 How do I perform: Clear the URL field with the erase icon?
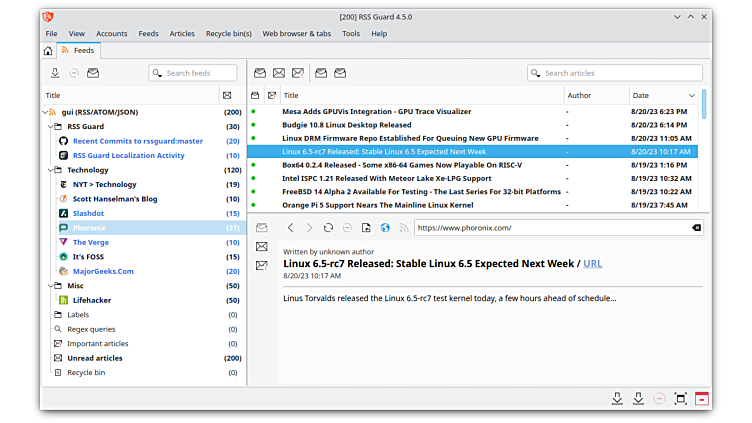(696, 228)
